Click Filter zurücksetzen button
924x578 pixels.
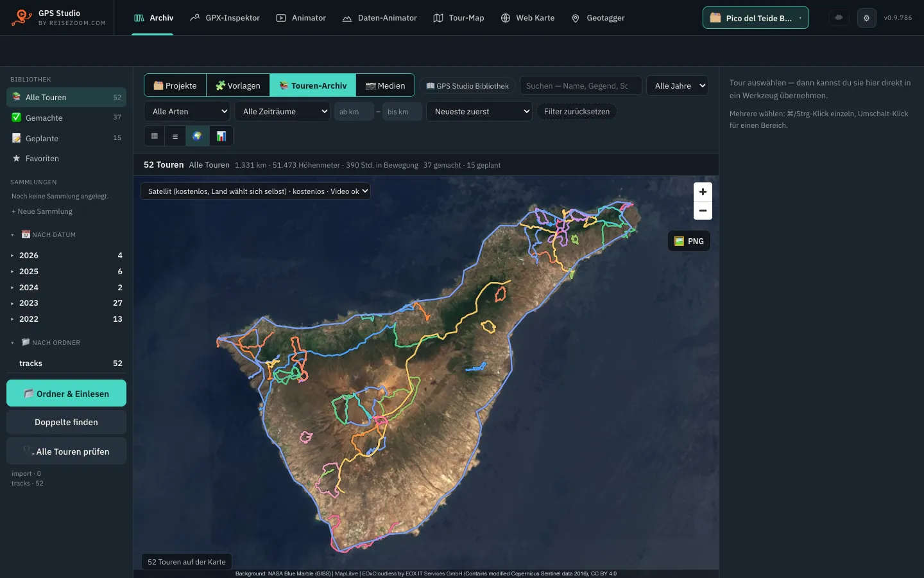point(577,111)
